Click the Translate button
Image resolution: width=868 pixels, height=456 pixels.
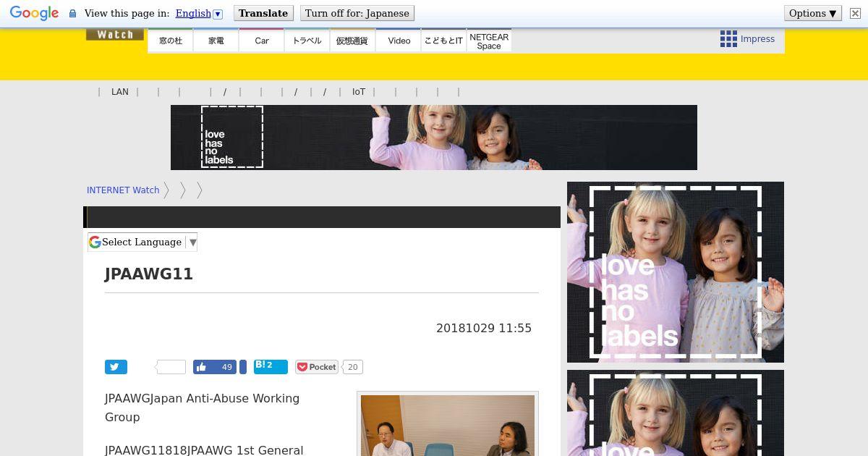click(x=263, y=13)
